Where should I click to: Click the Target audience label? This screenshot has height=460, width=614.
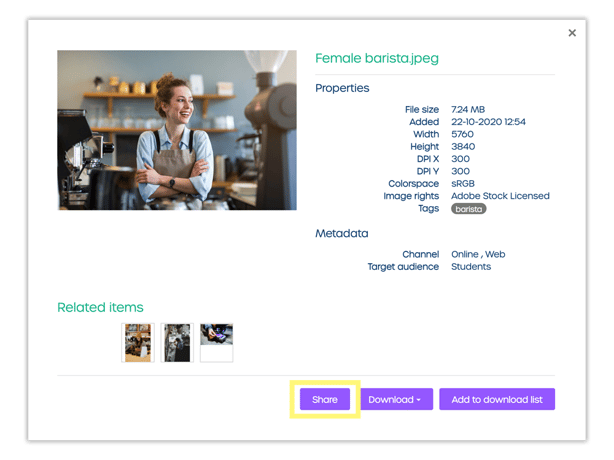(403, 267)
